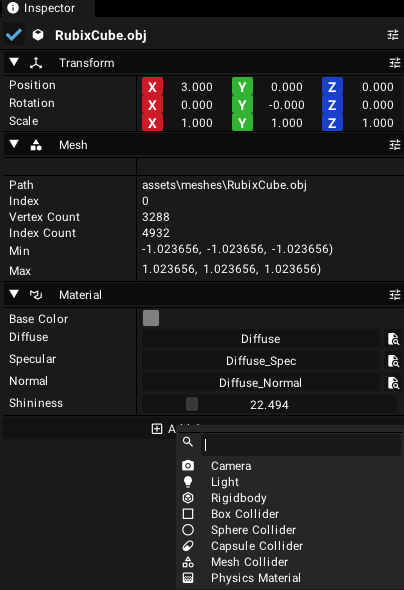Click the blue Z button for Position

click(x=332, y=87)
